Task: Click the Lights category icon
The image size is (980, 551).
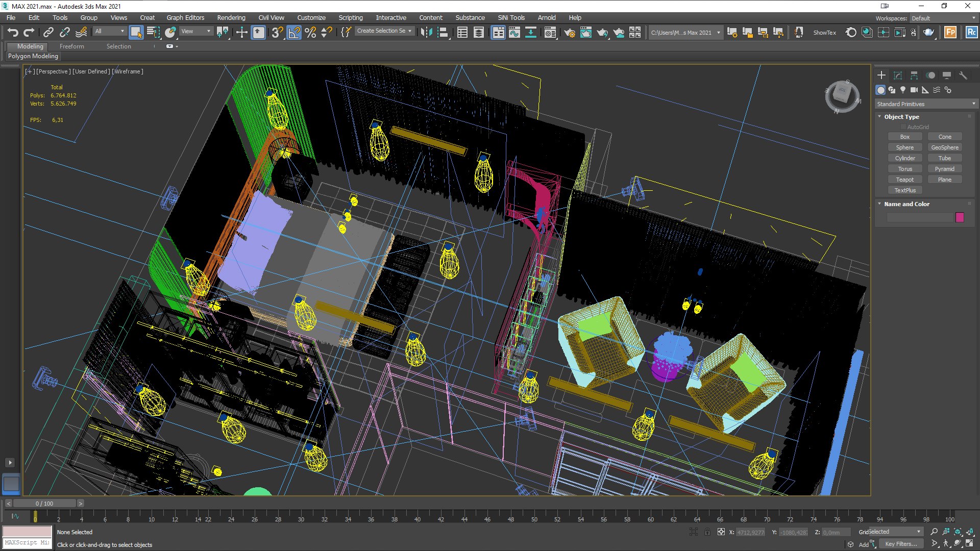Action: pos(903,90)
